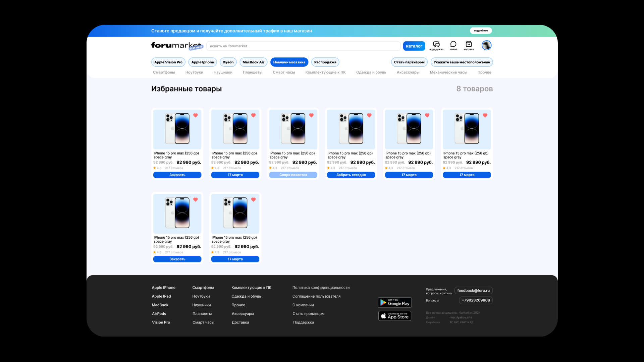
Task: Open the support chat icon
Action: click(436, 45)
